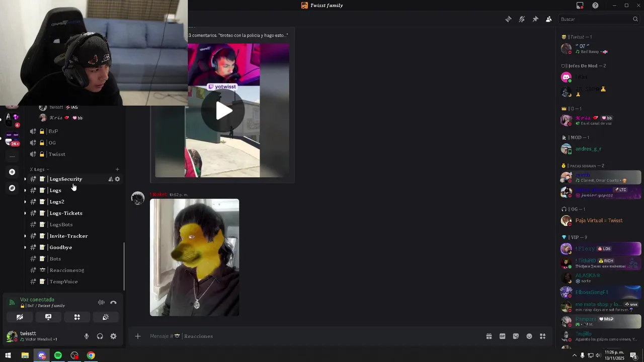644x362 pixels.
Task: Expand threads arrow beside Logs2 channel
Action: pyautogui.click(x=25, y=202)
